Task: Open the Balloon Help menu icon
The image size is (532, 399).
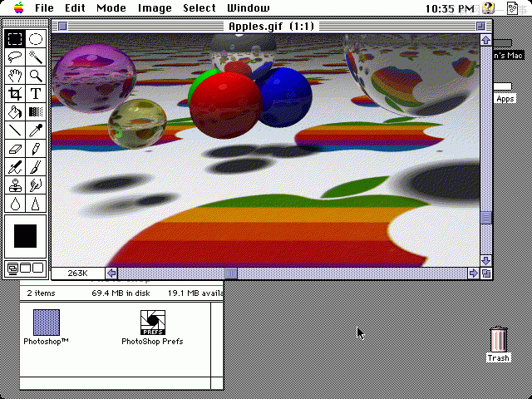Action: (488, 7)
